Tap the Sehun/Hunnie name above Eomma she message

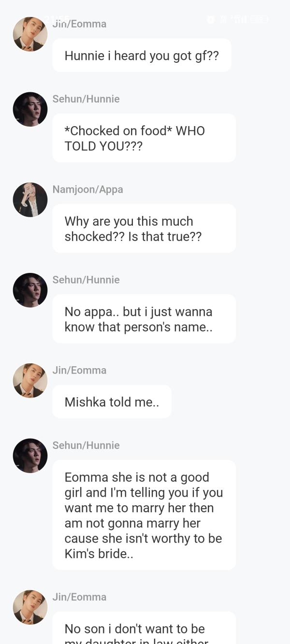tap(86, 445)
